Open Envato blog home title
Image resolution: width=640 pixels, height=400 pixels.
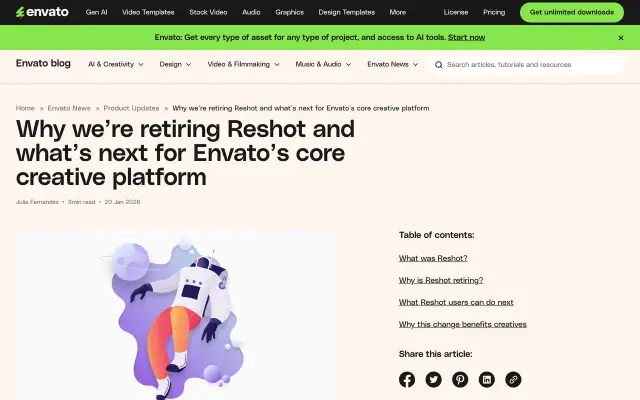tap(43, 63)
